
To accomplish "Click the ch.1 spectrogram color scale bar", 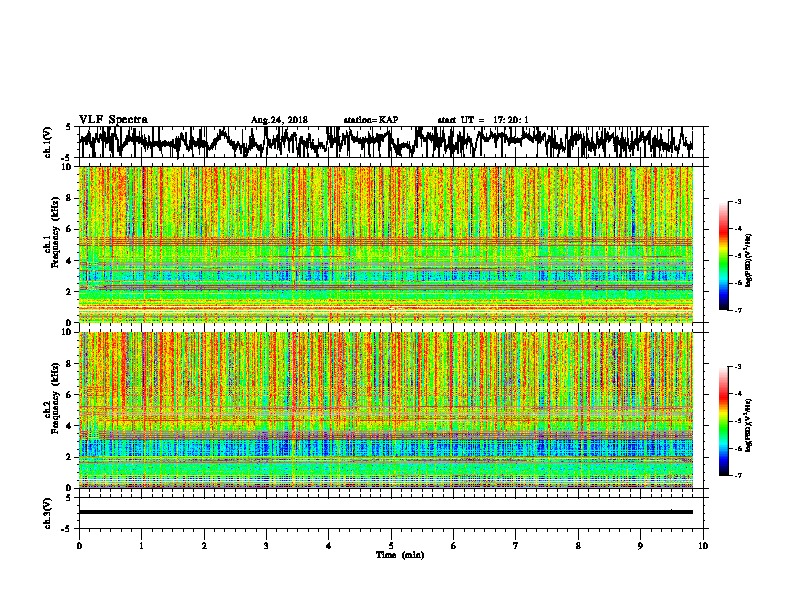I will coord(724,256).
